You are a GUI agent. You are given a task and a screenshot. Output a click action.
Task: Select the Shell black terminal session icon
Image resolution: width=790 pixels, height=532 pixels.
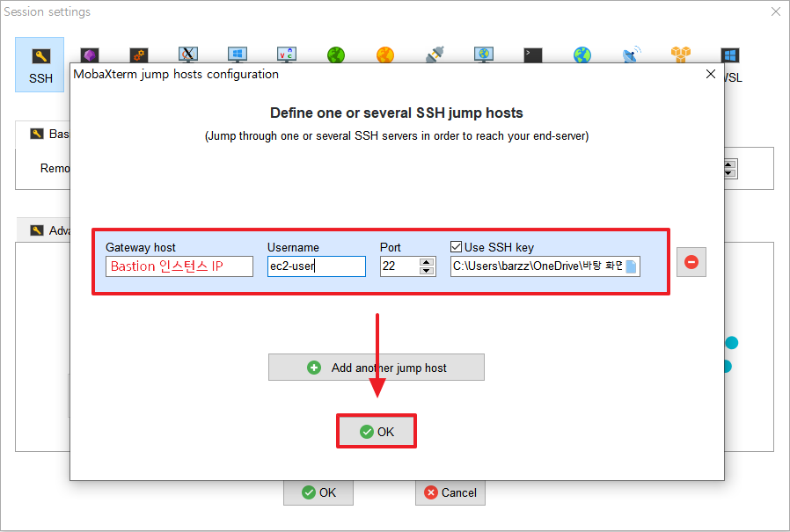533,55
